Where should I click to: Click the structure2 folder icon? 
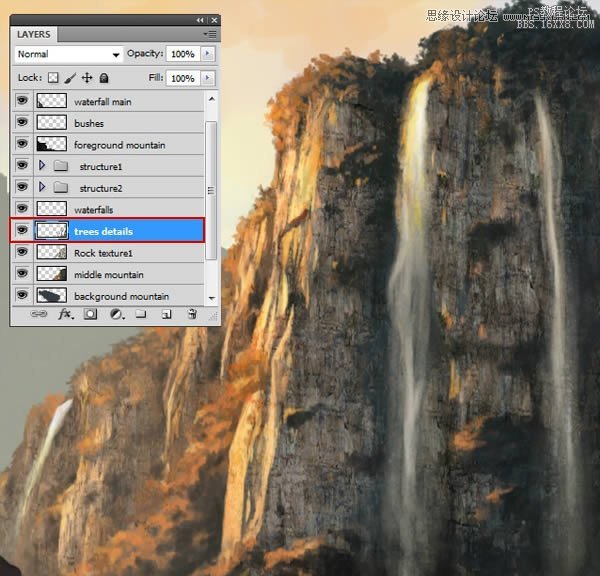[x=60, y=188]
